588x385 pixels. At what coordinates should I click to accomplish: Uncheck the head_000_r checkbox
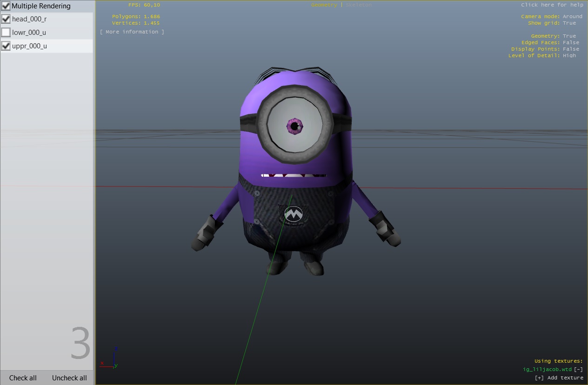pos(6,19)
